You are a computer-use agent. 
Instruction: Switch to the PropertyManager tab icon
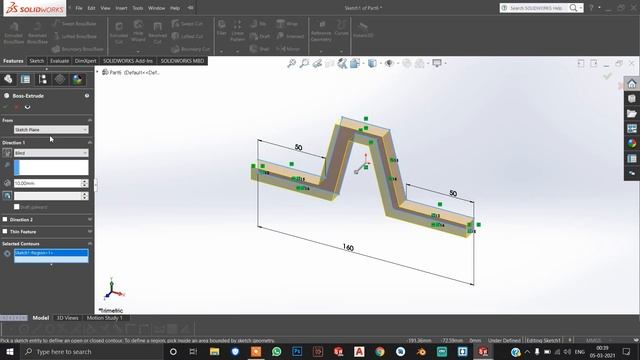tap(25, 79)
